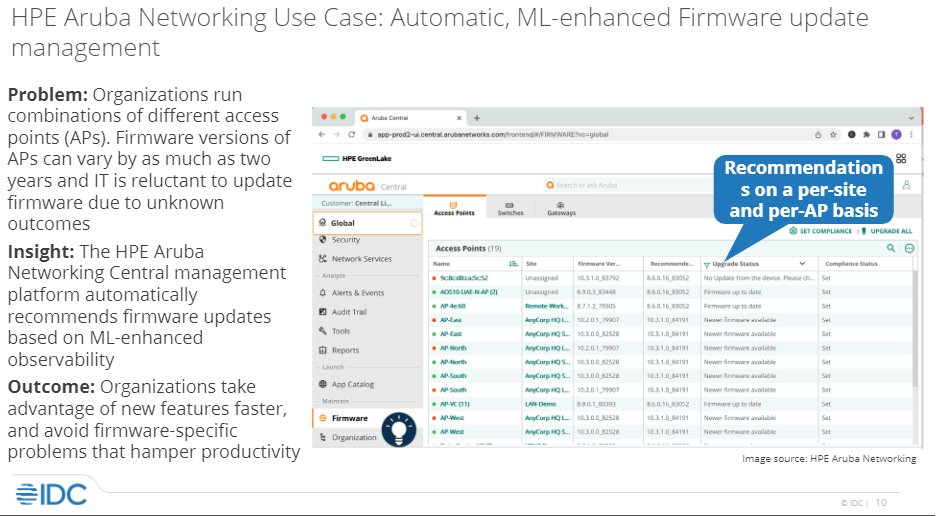Viewport: 938px width, 516px height.
Task: Open the LAN-Demo site link
Action: point(540,404)
